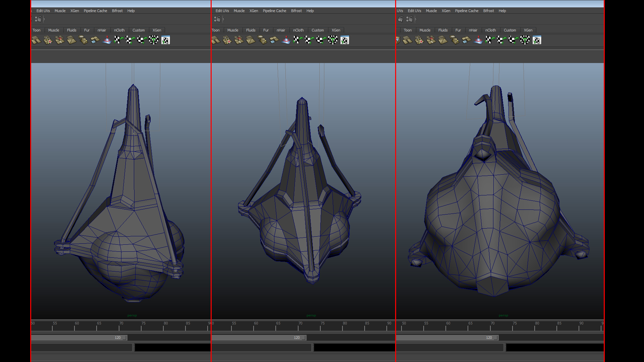This screenshot has height=362, width=644.
Task: Click Poke Face pyramid icon in left shelf
Action: [x=71, y=40]
